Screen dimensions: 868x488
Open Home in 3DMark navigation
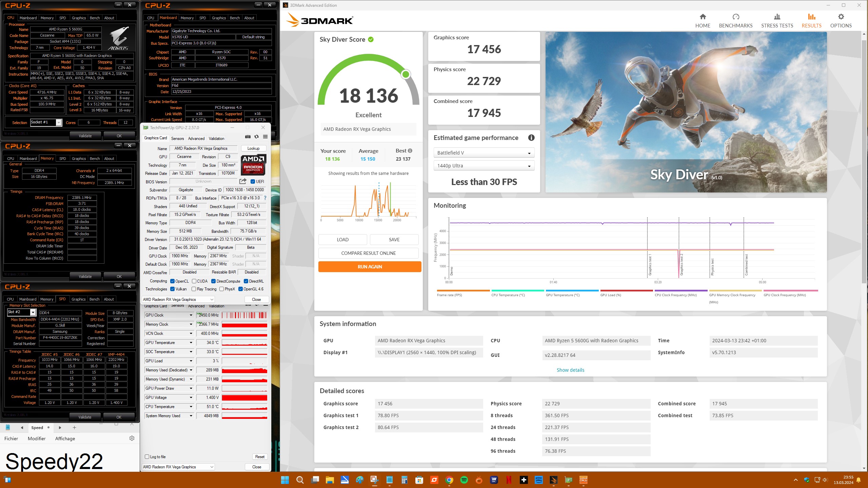click(x=703, y=21)
